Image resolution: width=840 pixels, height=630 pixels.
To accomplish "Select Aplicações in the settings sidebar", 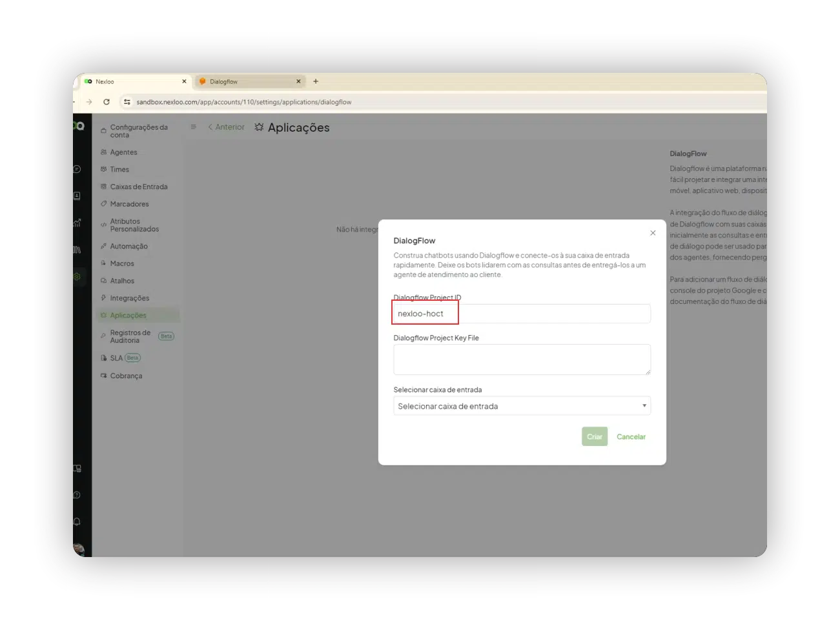I will coord(138,316).
